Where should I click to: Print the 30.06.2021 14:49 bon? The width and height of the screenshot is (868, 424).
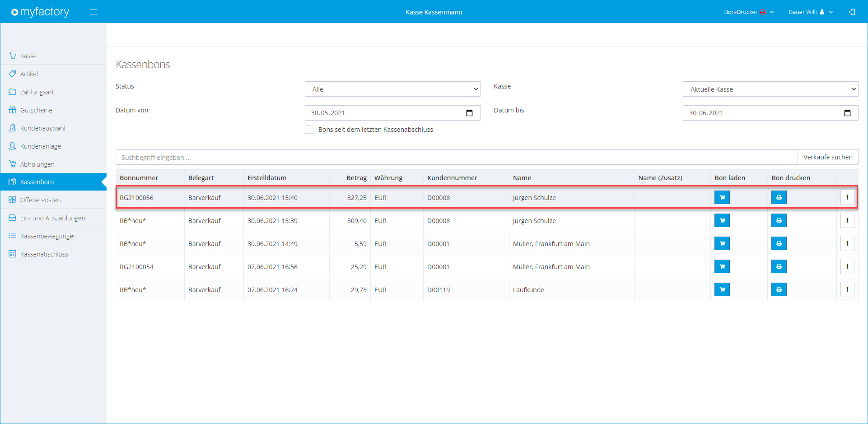[x=779, y=243]
